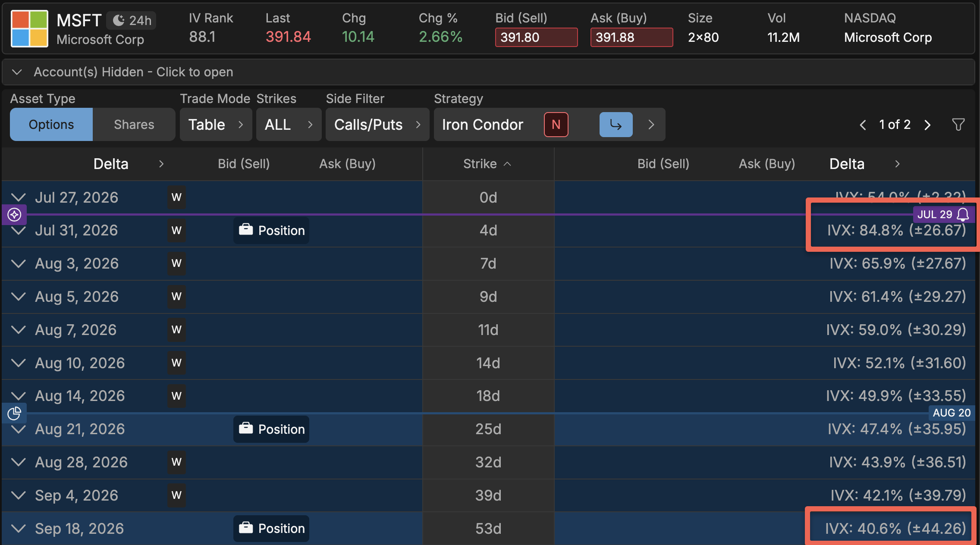Viewport: 980px width, 545px height.
Task: Open the Trade Mode Table dropdown
Action: (x=216, y=124)
